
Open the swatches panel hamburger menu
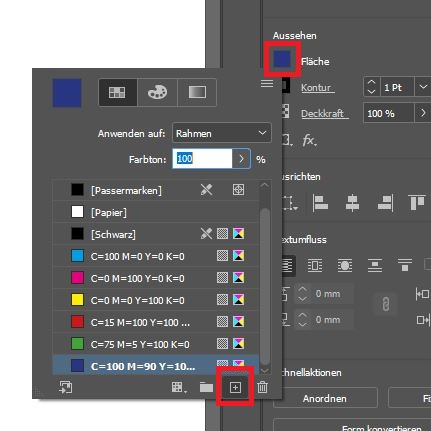coord(267,83)
